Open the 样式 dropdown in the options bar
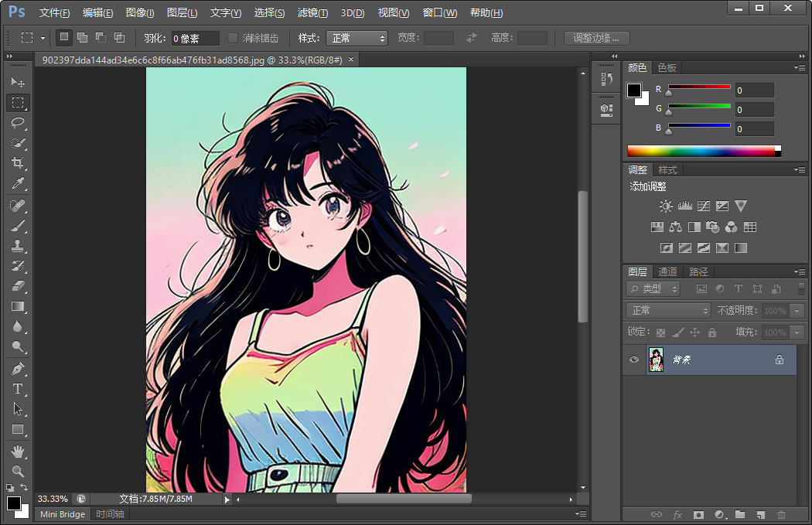 (357, 37)
